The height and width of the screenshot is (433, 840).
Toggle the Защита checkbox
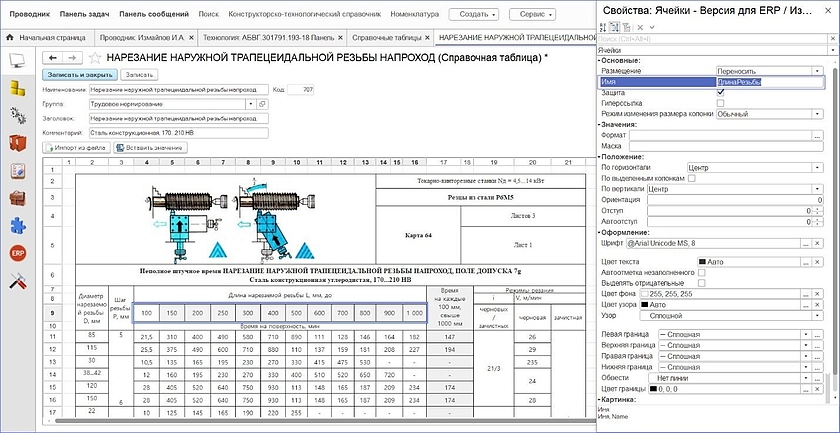point(720,92)
